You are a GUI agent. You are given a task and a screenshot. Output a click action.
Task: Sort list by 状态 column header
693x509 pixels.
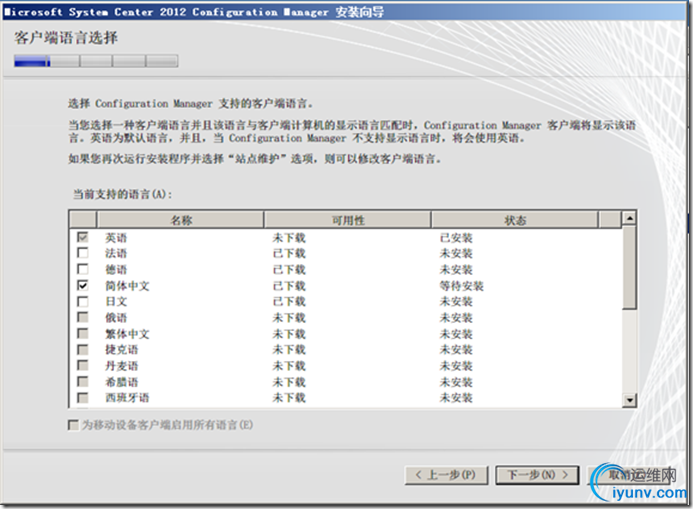[x=515, y=220]
